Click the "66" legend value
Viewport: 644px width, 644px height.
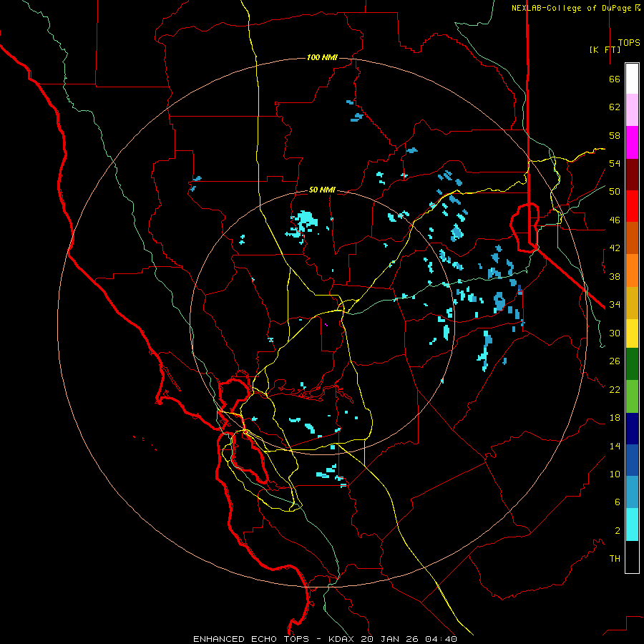click(x=615, y=79)
